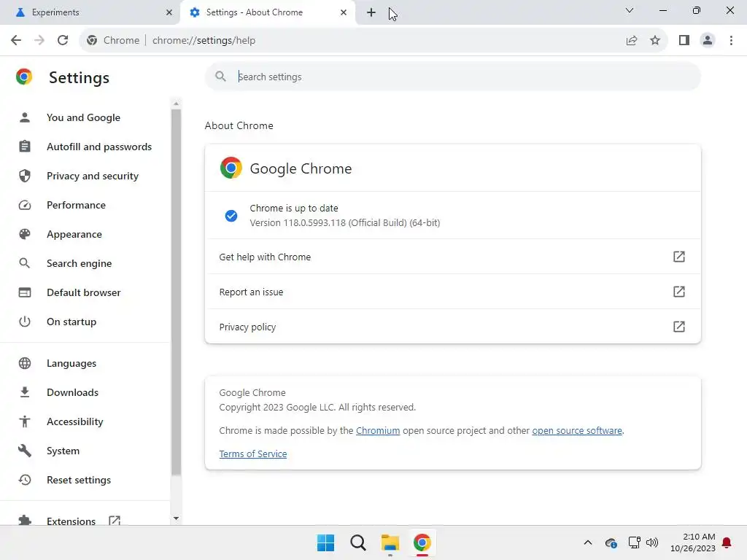Click the magnifier icon in Search settings
Image resolution: width=747 pixels, height=560 pixels.
coord(220,76)
